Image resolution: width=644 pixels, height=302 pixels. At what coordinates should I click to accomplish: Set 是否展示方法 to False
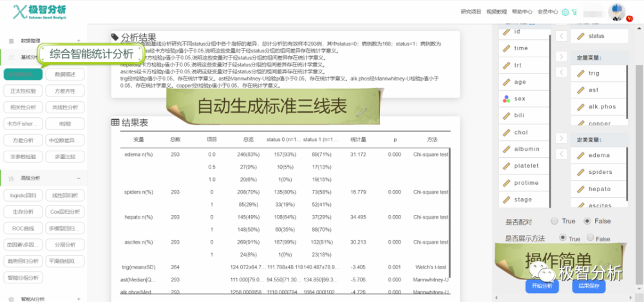pyautogui.click(x=590, y=238)
